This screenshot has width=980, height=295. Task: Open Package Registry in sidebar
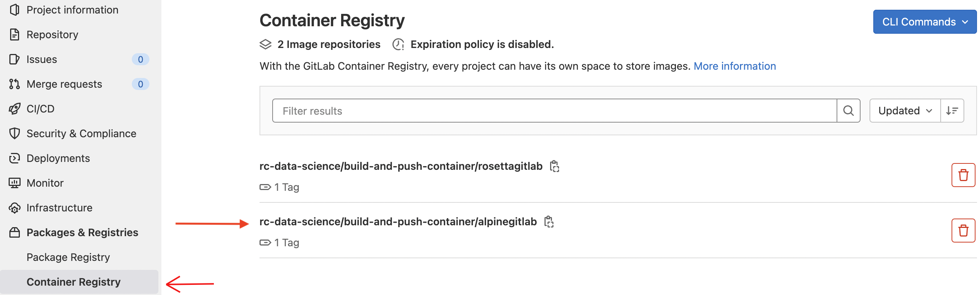[68, 257]
